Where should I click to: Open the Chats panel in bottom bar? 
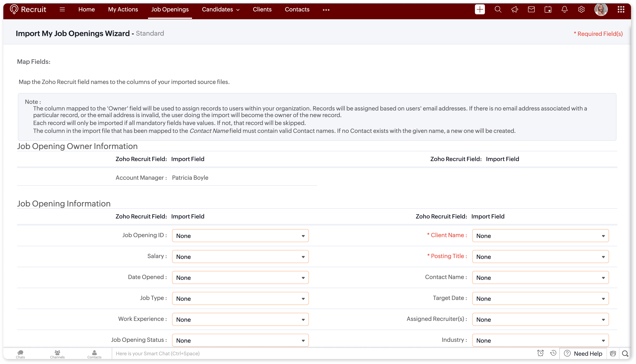pyautogui.click(x=20, y=354)
